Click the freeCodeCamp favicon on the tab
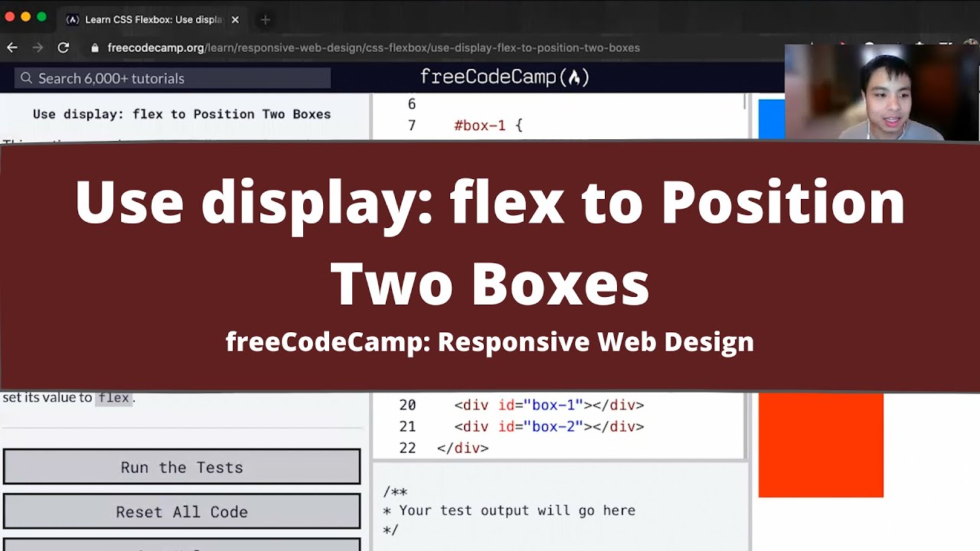Image resolution: width=980 pixels, height=551 pixels. 73,20
